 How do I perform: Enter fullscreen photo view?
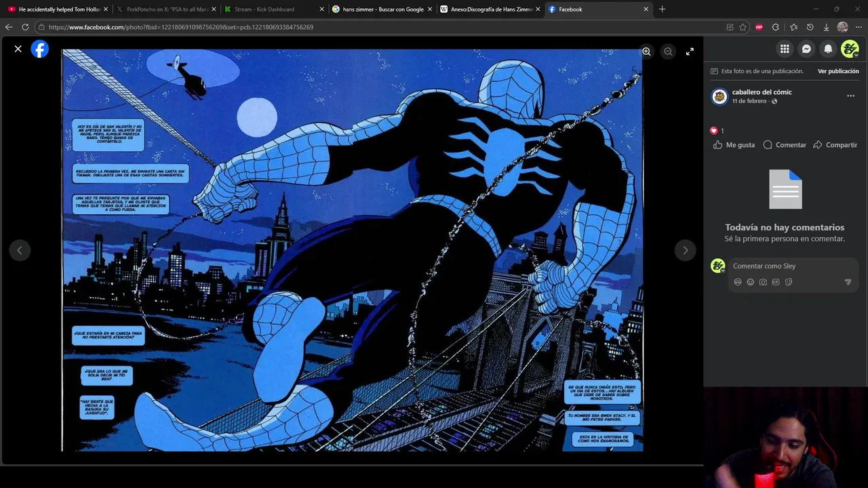pyautogui.click(x=690, y=52)
